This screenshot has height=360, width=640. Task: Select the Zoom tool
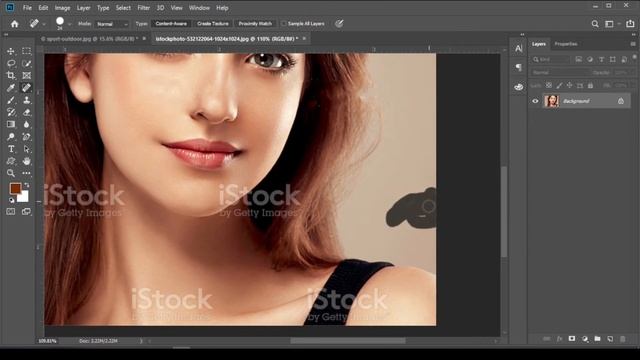tap(11, 173)
